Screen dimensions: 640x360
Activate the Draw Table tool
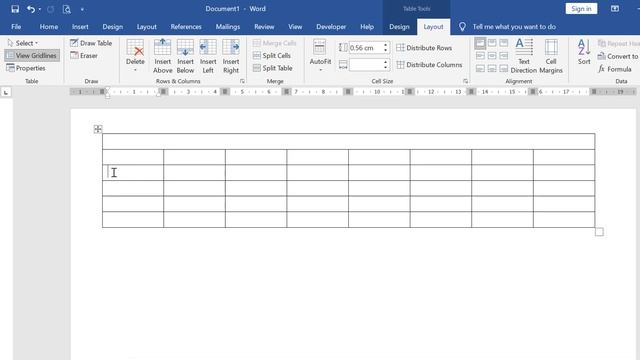[x=91, y=43]
